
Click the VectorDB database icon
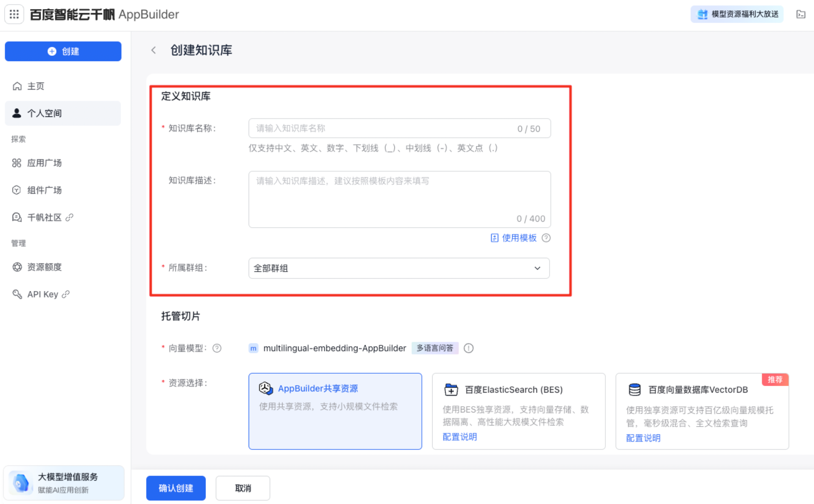coord(634,390)
